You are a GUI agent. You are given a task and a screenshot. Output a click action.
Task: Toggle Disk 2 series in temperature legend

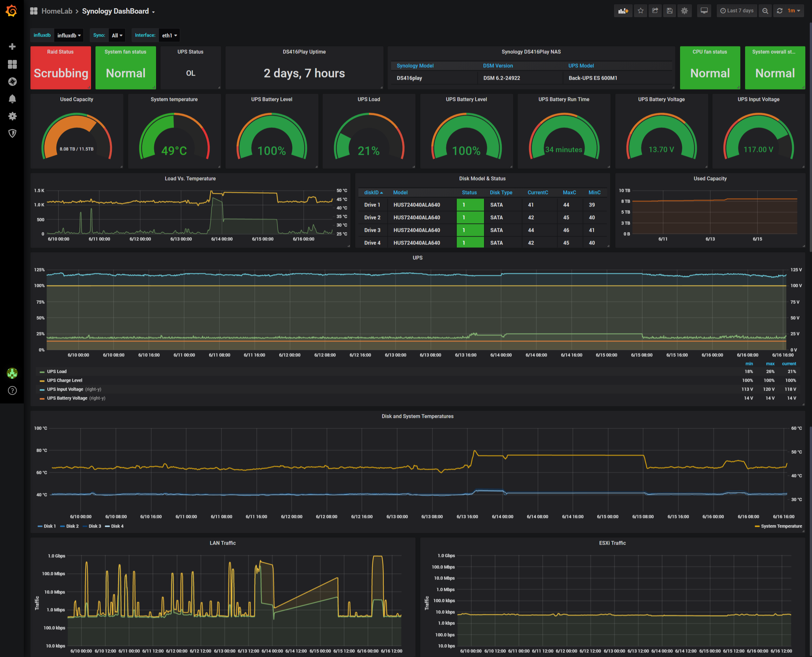point(72,526)
